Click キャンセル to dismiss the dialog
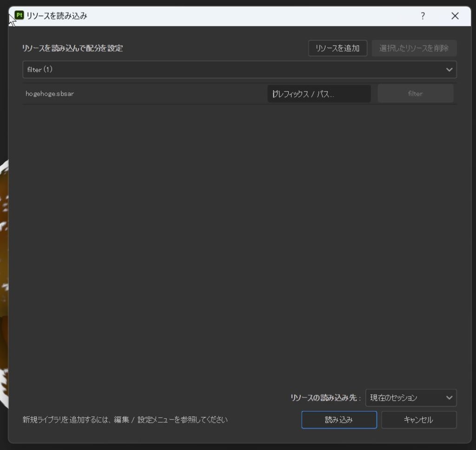 point(419,420)
